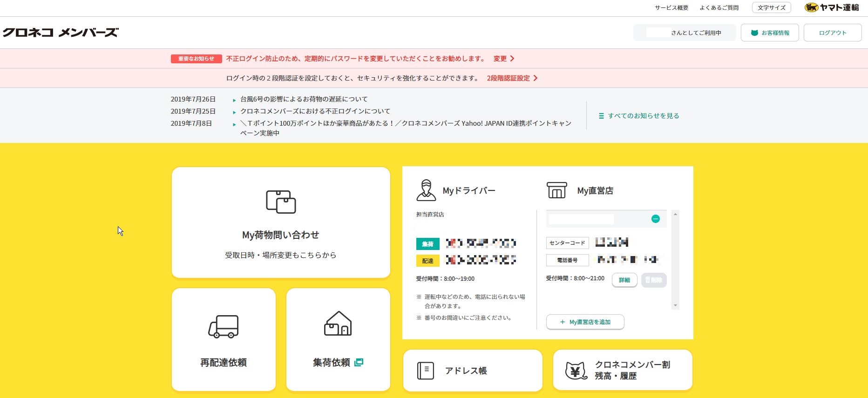The image size is (868, 398).
Task: Click the arrow bullet before 台風6号 news
Action: [234, 100]
